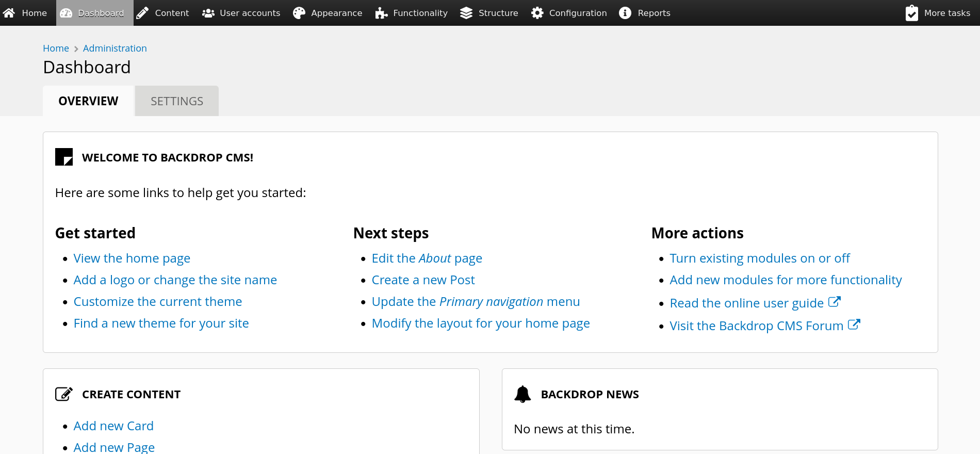Viewport: 980px width, 454px height.
Task: Click the 'BACKDROP NEWS' heading text
Action: [x=590, y=395]
